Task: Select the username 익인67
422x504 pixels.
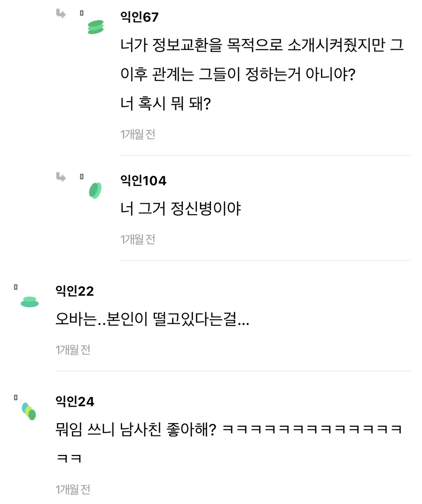Action: tap(139, 17)
